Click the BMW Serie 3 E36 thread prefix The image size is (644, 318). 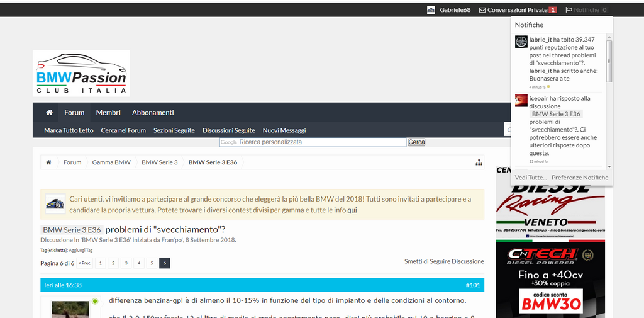pos(72,230)
